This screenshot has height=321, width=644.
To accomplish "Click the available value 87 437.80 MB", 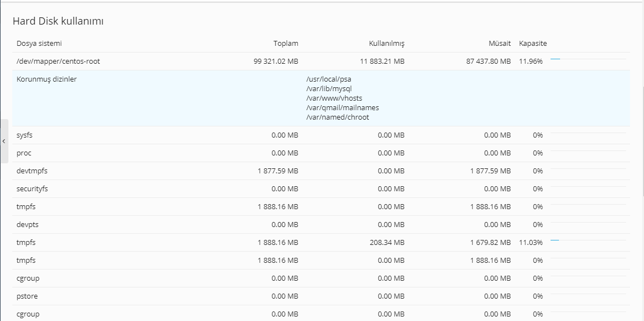I will point(489,62).
